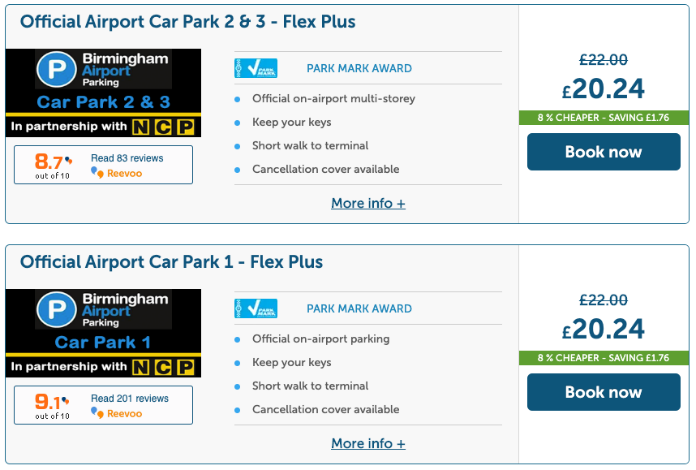Screen dimensions: 696x470
Task: Click Birmingham Airport Car Park 1 logo
Action: (103, 333)
